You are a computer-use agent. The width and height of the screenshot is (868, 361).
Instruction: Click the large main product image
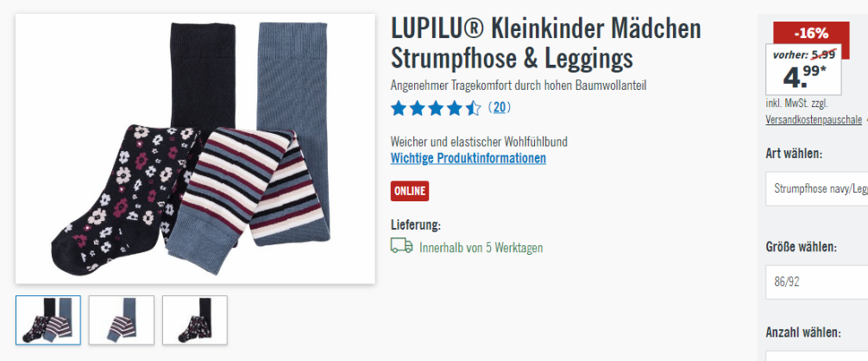point(195,149)
